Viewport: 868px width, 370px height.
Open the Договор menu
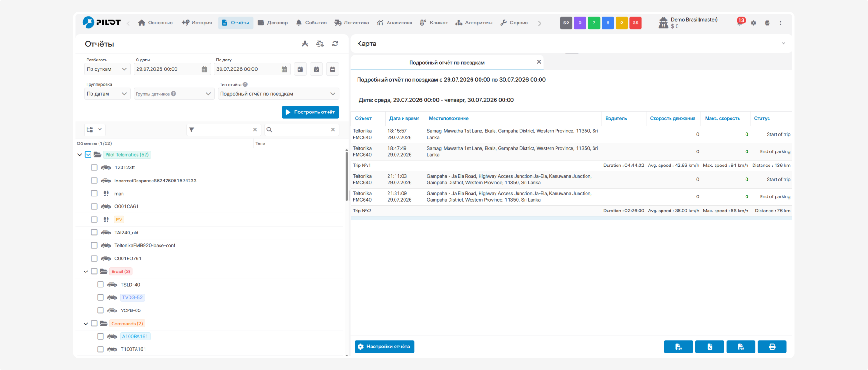(273, 23)
